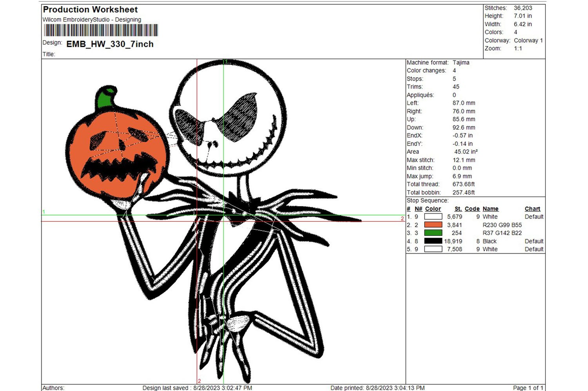
Task: Click the "Production Worksheet" heading
Action: [x=90, y=9]
